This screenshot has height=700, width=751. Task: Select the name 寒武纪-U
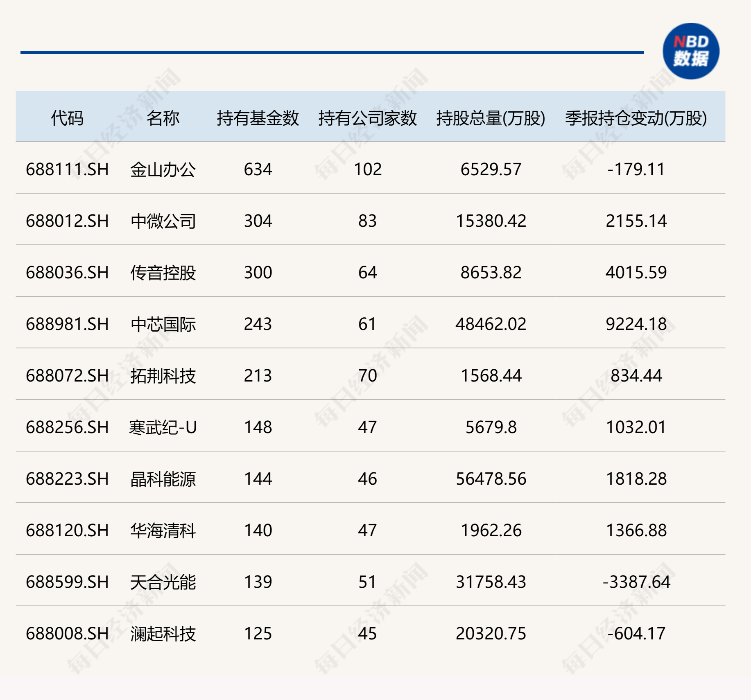pyautogui.click(x=163, y=427)
